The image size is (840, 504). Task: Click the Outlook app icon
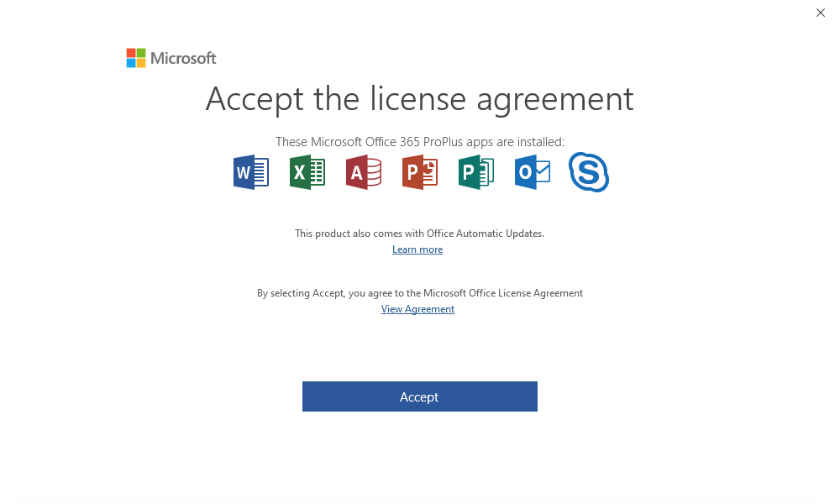click(x=533, y=172)
